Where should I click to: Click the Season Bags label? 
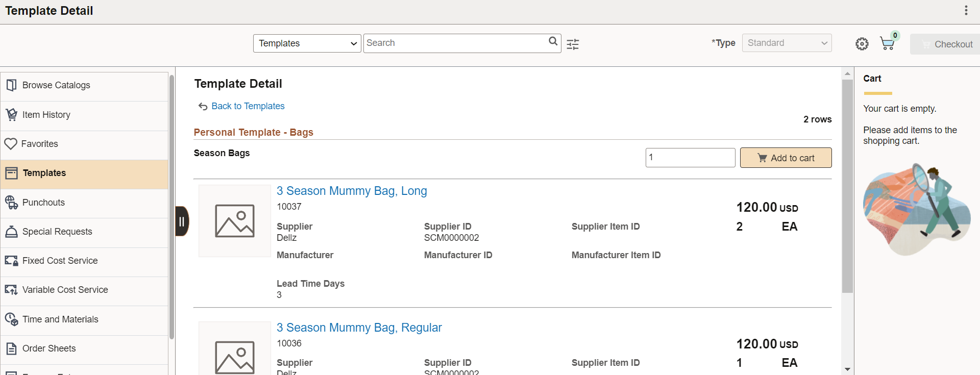[x=222, y=153]
